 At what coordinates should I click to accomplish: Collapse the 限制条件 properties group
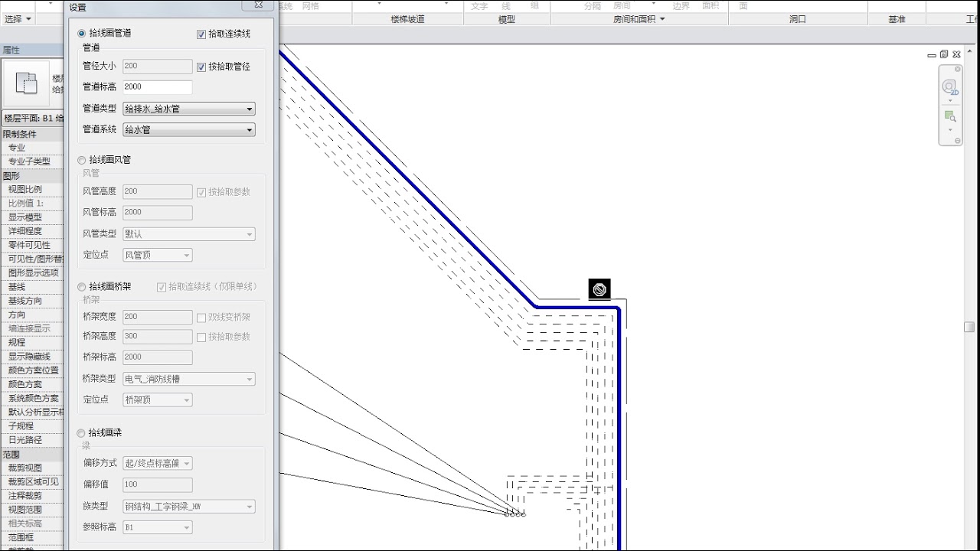[x=33, y=134]
